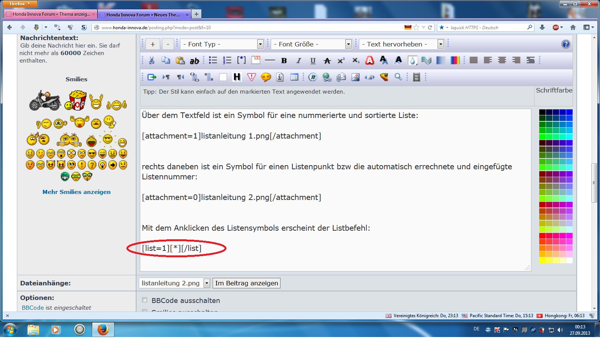Screen dimensions: 600x364
Task: Click the scissors cut icon
Action: point(151,60)
